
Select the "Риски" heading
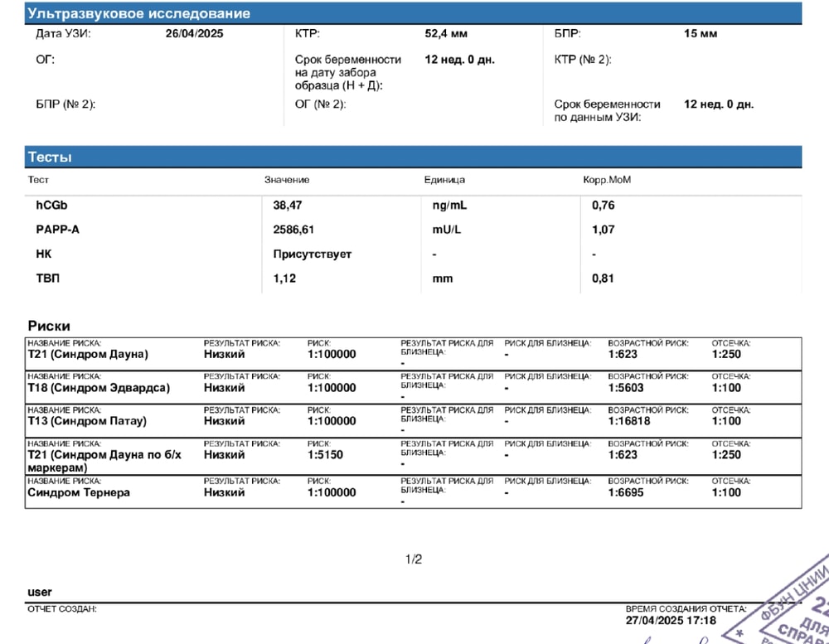click(49, 327)
